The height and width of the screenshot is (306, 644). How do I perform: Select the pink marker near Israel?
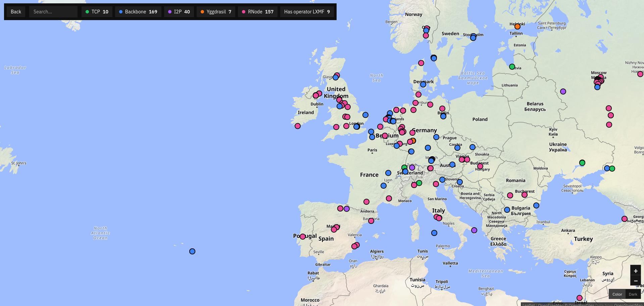580,298
